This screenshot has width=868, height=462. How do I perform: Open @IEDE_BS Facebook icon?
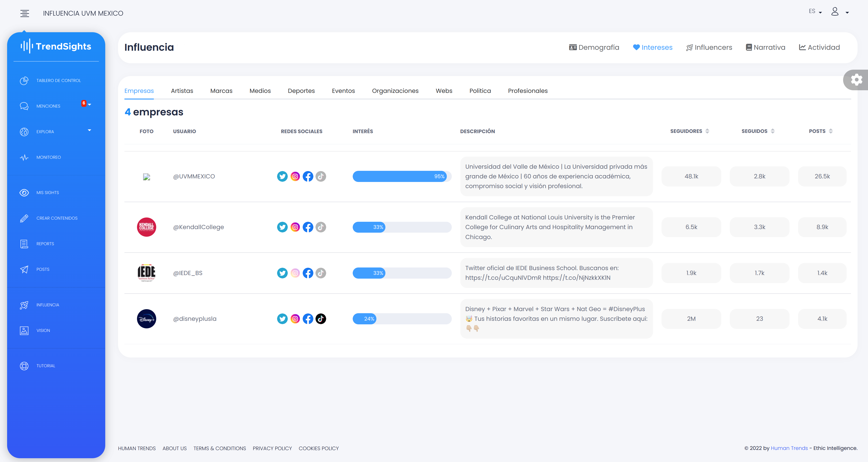(308, 273)
